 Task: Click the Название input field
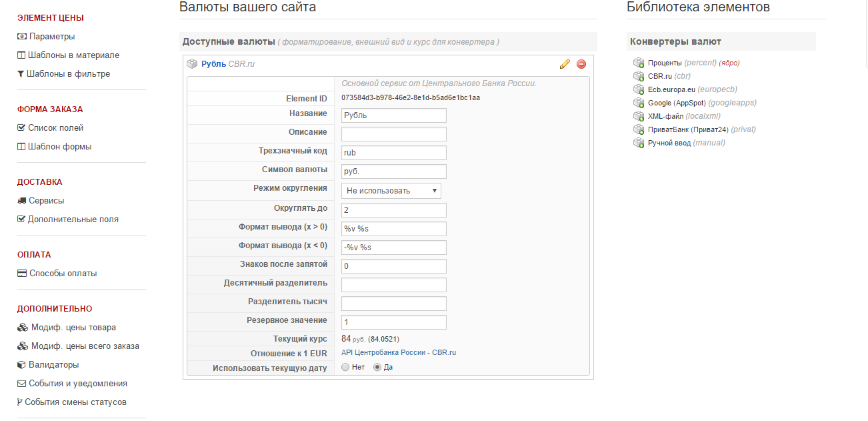(393, 115)
